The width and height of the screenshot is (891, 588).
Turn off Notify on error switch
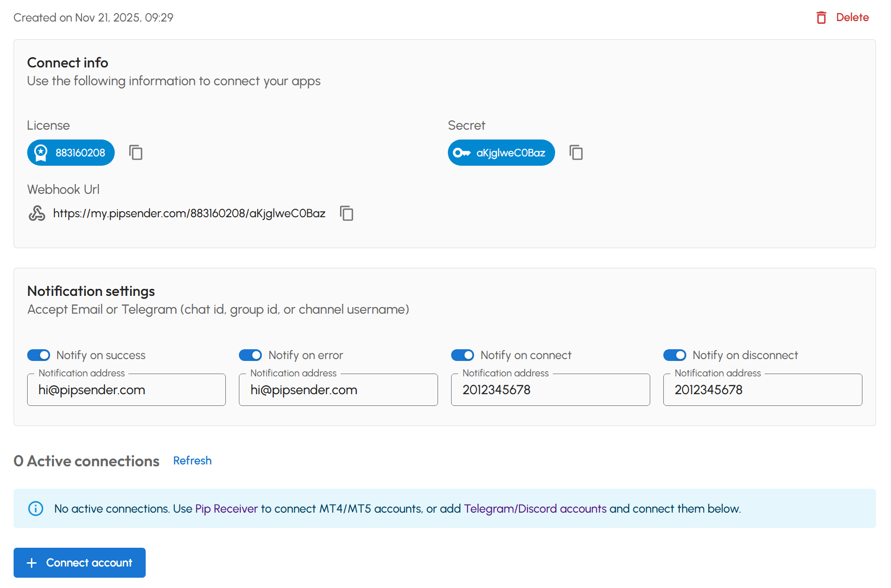click(251, 355)
